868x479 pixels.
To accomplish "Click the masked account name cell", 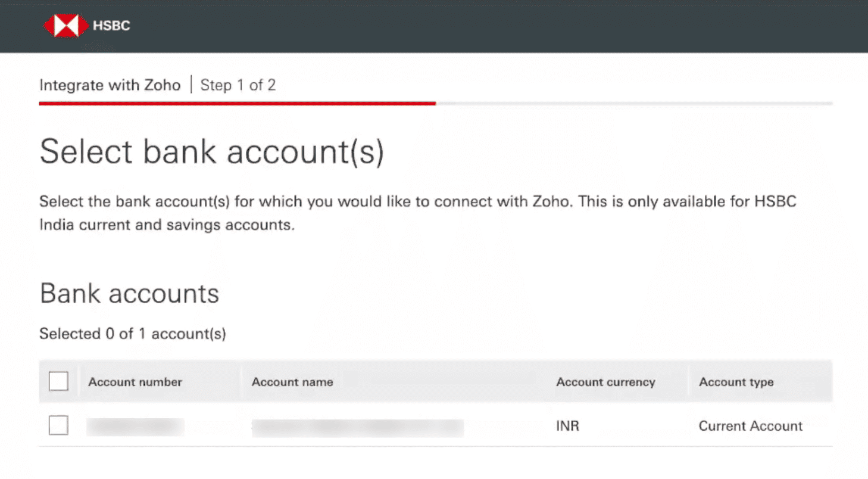I will [357, 427].
